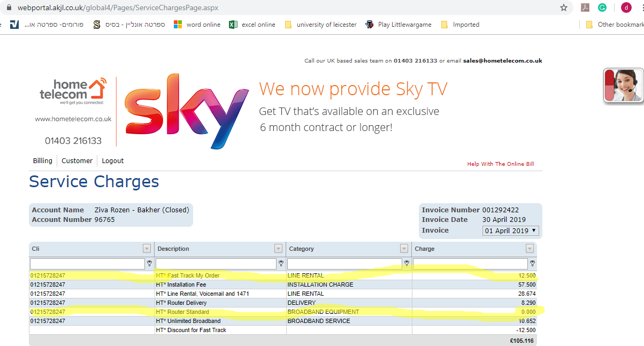
Task: Open Cli column filter operator icon
Action: [149, 263]
